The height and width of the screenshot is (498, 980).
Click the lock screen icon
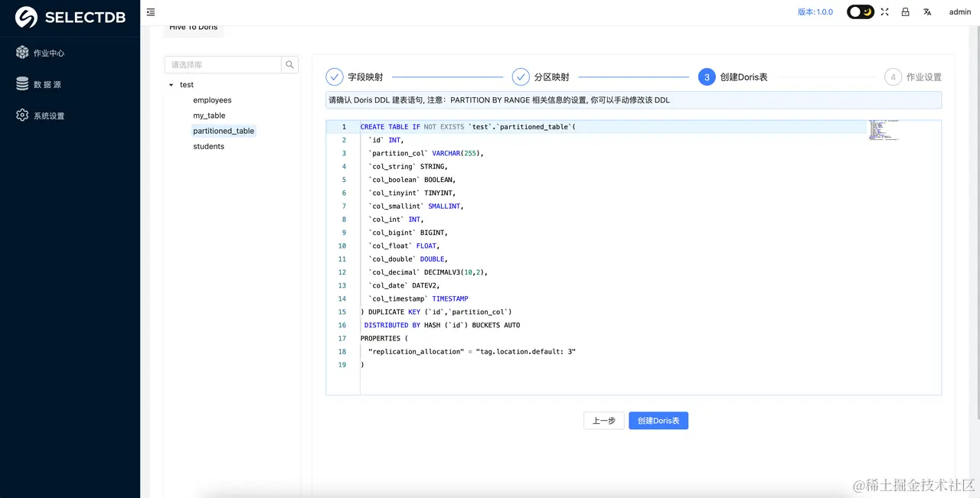pos(906,12)
